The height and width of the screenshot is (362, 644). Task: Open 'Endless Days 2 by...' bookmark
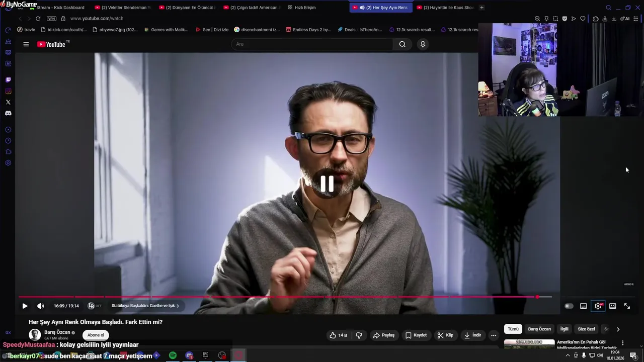pos(308,30)
